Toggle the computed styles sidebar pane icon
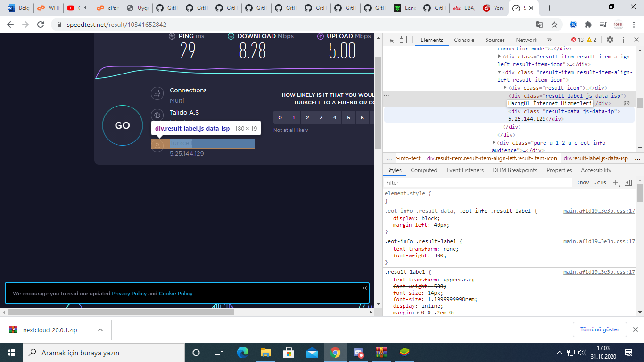The width and height of the screenshot is (644, 362). tap(628, 183)
